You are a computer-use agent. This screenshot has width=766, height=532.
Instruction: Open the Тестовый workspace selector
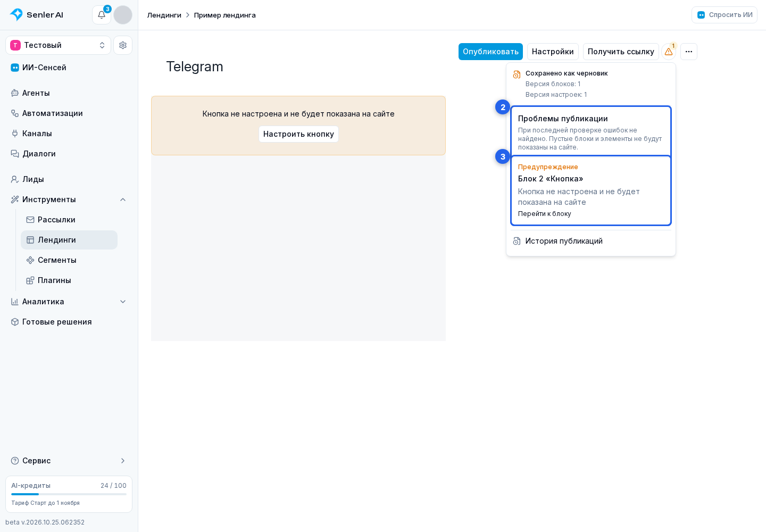59,45
